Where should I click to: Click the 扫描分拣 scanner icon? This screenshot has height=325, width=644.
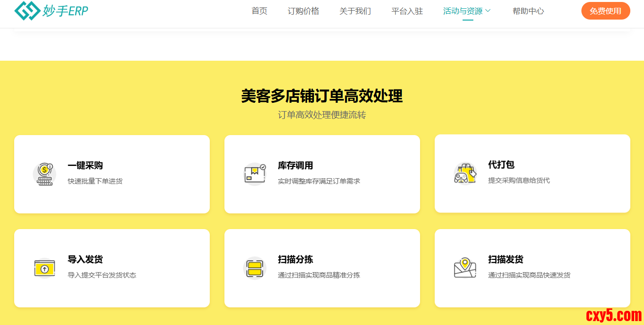pyautogui.click(x=255, y=268)
